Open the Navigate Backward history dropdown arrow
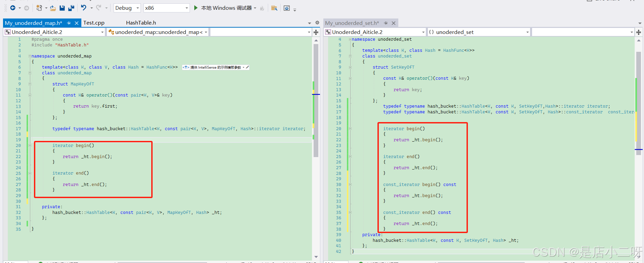The height and width of the screenshot is (263, 644). [19, 8]
